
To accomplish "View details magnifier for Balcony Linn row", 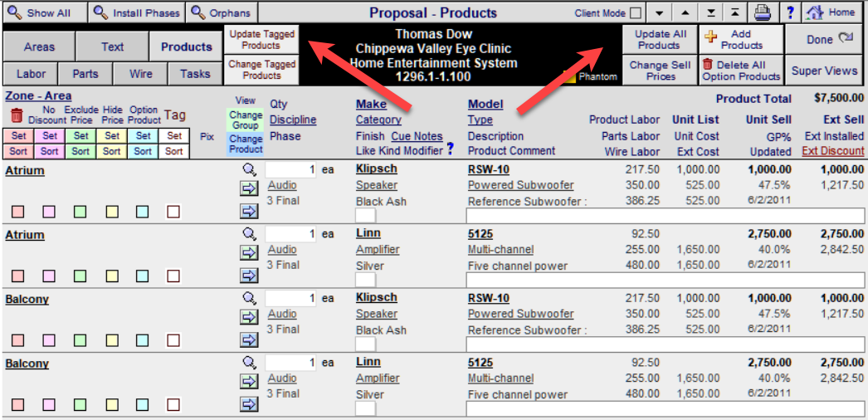I will click(x=250, y=363).
